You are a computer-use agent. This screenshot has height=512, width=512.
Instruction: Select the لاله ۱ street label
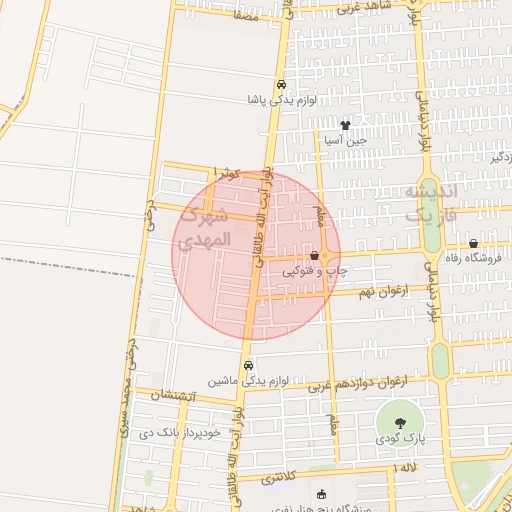[405, 468]
